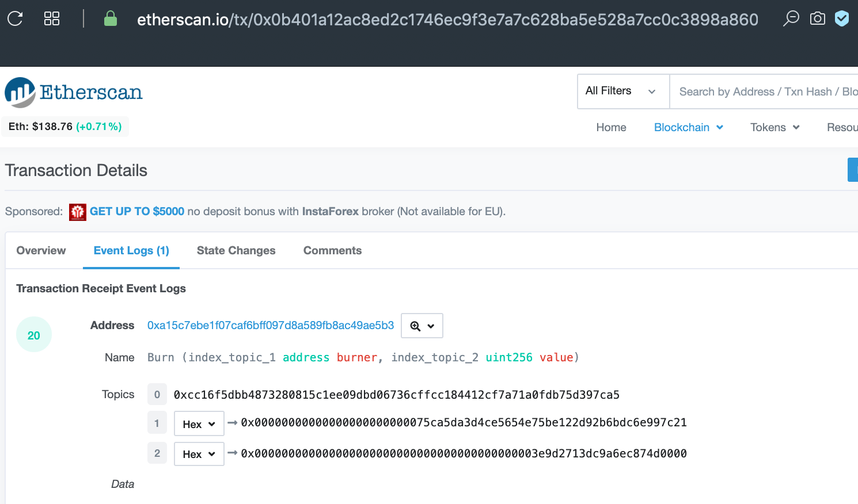Switch to the State Changes tab
Screen dimensions: 858x504
[x=236, y=251]
